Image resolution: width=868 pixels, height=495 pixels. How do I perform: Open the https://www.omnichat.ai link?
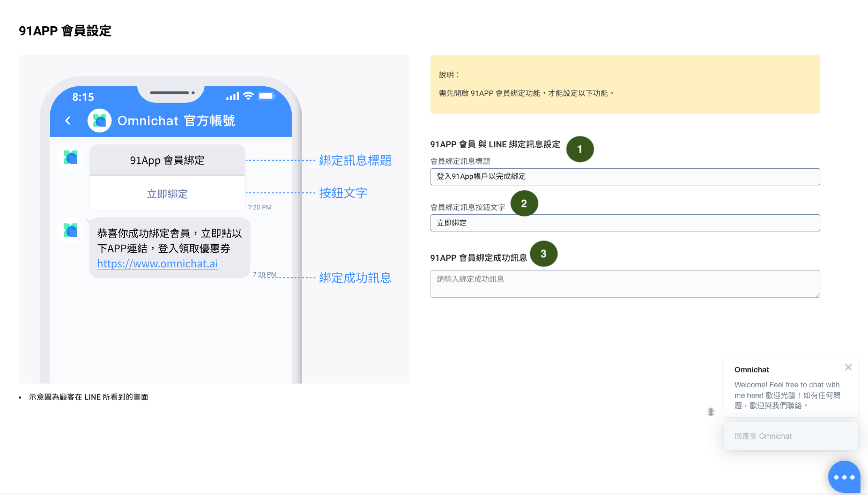tap(158, 264)
